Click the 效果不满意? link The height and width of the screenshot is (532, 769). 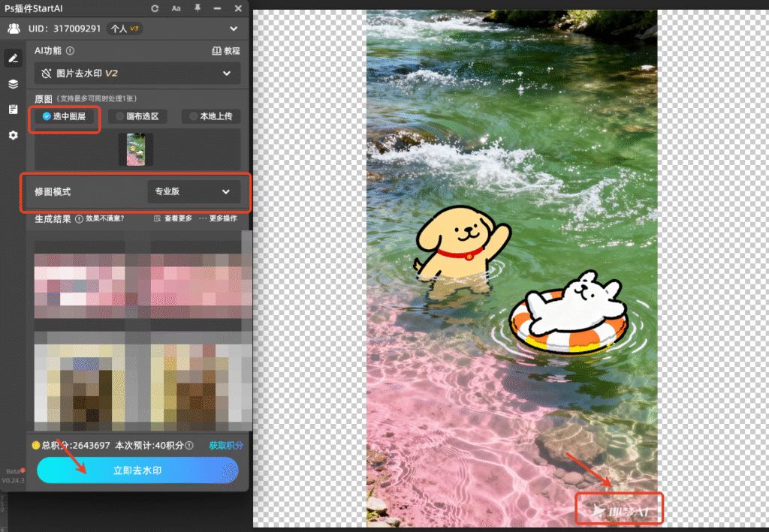click(x=105, y=218)
